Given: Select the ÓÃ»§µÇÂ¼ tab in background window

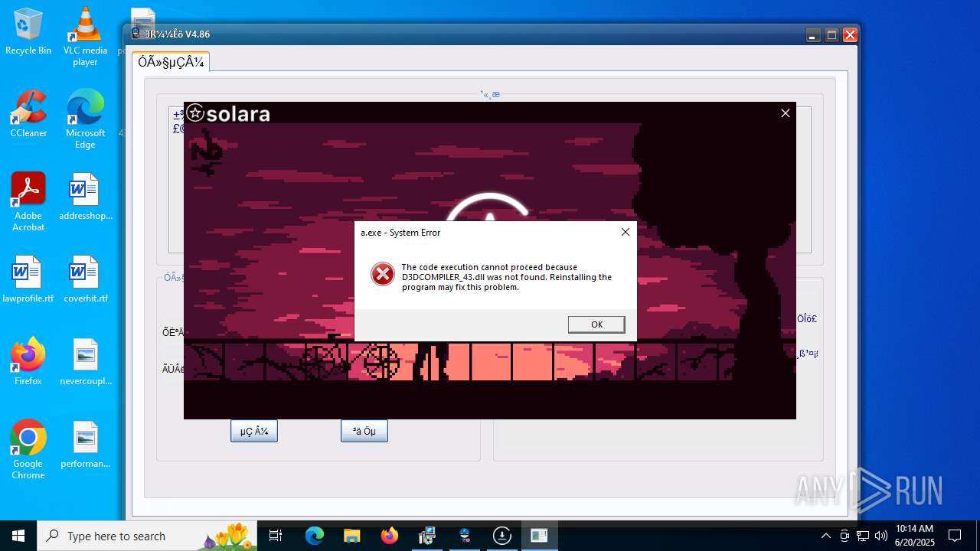Looking at the screenshot, I should [171, 62].
